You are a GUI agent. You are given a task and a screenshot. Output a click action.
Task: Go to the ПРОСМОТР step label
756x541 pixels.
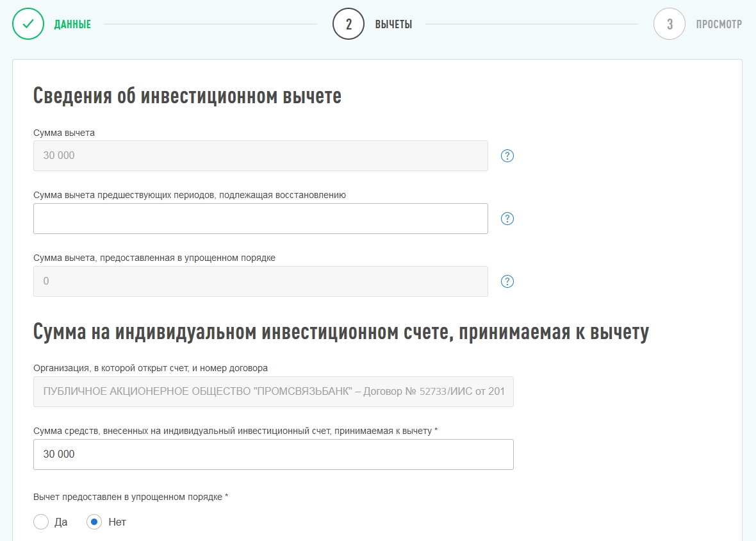(719, 24)
